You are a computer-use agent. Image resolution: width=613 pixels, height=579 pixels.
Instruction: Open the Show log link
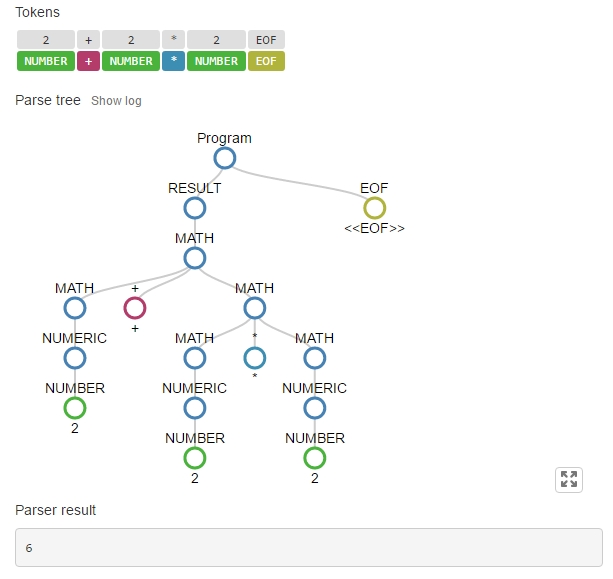[x=116, y=101]
